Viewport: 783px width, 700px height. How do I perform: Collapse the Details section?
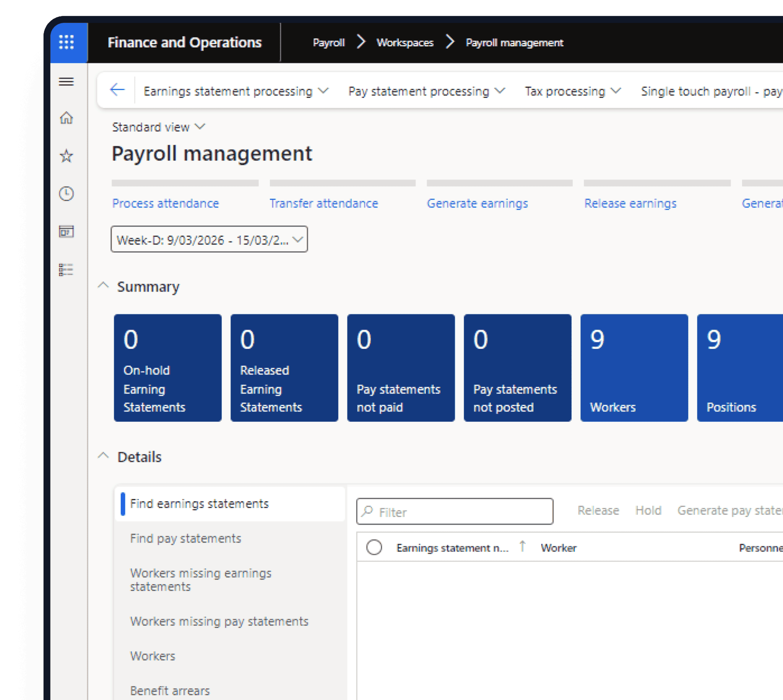pyautogui.click(x=103, y=456)
